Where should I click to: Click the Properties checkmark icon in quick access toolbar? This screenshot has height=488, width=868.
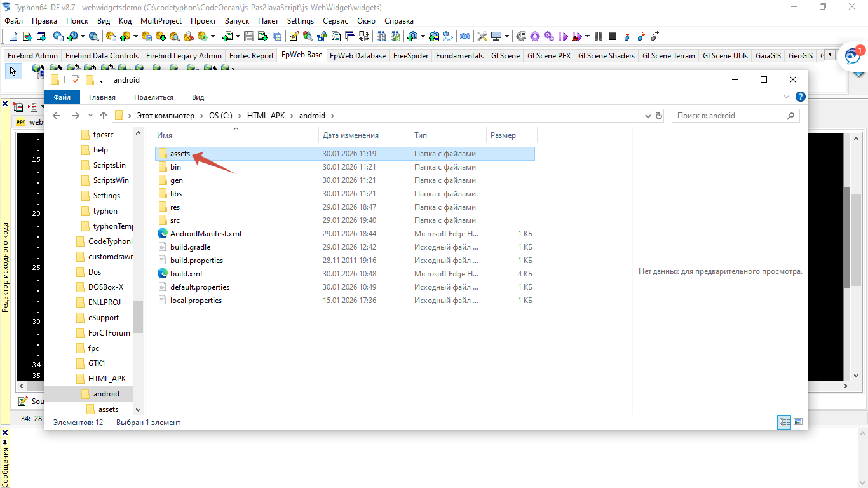[x=76, y=80]
